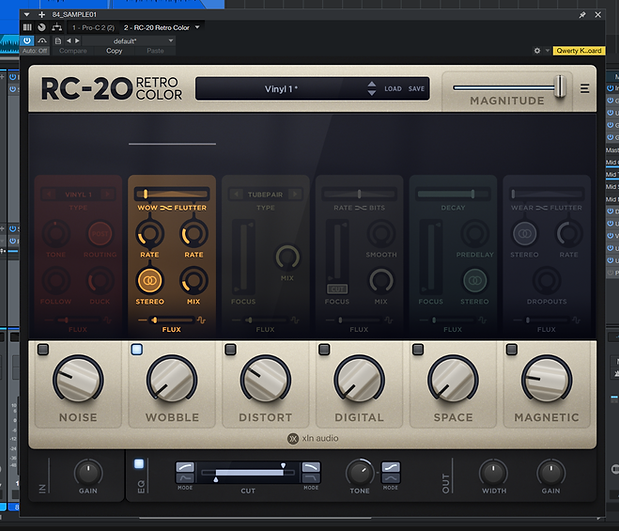Step to the previous RC-20 preset
This screenshot has height=531, width=619.
point(371,84)
